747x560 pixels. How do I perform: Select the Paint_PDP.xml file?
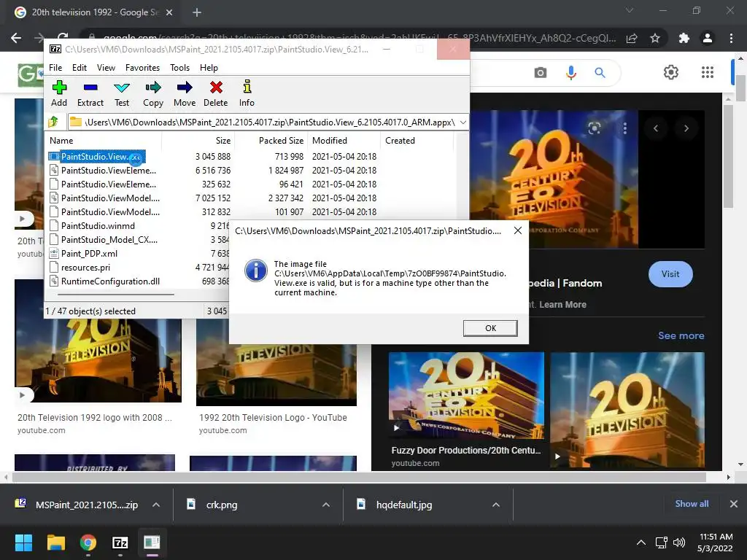pyautogui.click(x=89, y=253)
